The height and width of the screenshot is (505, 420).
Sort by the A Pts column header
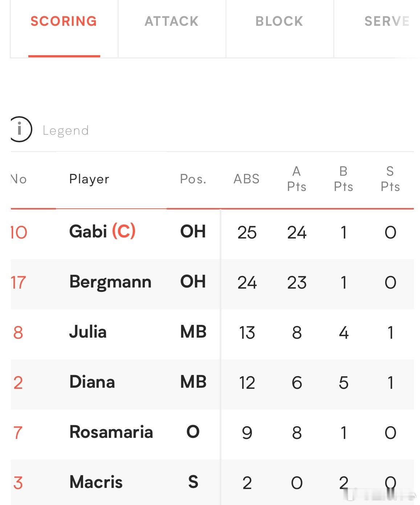pos(297,179)
